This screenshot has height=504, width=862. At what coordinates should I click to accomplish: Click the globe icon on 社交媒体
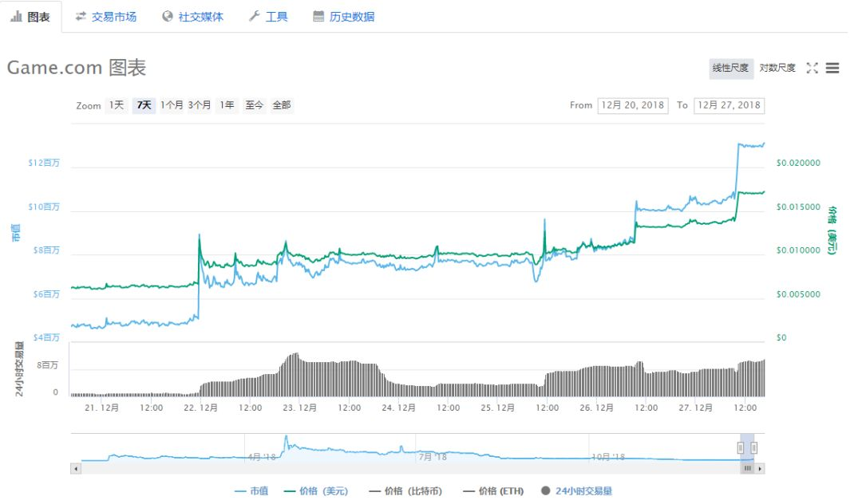[168, 17]
